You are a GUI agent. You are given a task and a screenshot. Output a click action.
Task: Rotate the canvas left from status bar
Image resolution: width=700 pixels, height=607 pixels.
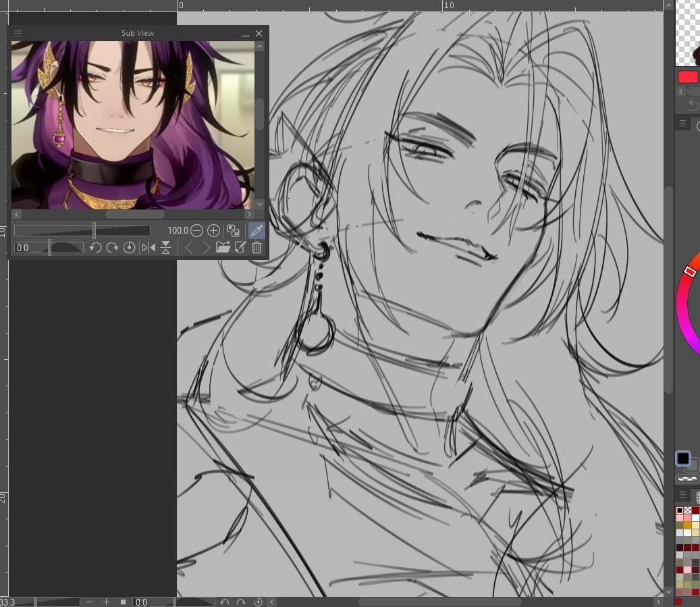click(225, 602)
